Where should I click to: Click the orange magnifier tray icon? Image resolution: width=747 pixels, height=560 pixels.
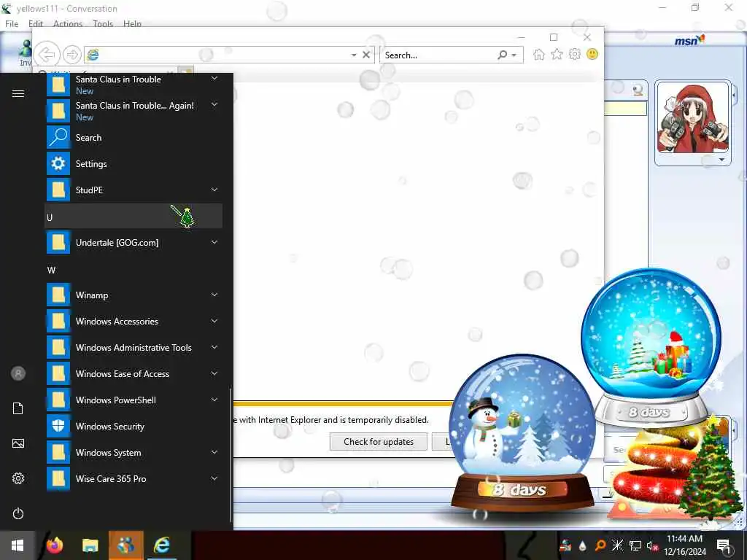coord(600,545)
